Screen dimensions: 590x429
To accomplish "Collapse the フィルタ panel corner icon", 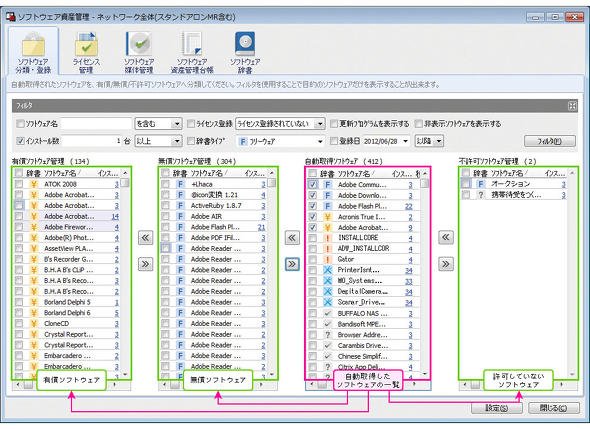I will (572, 106).
